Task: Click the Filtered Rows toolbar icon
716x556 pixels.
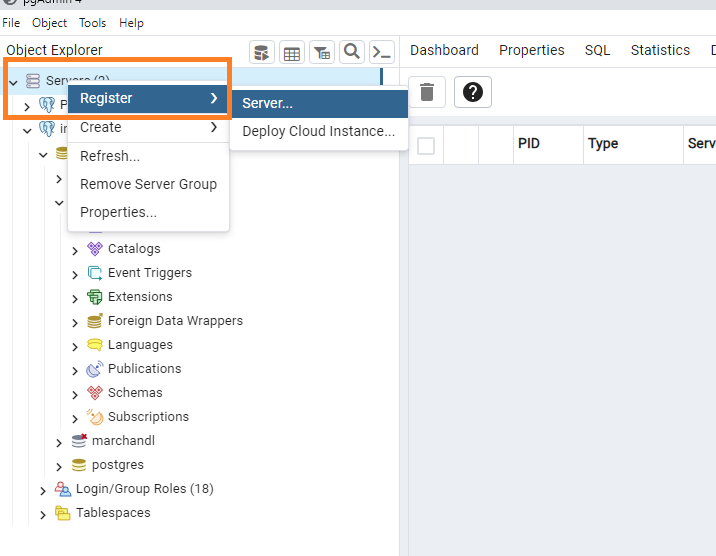Action: (322, 52)
